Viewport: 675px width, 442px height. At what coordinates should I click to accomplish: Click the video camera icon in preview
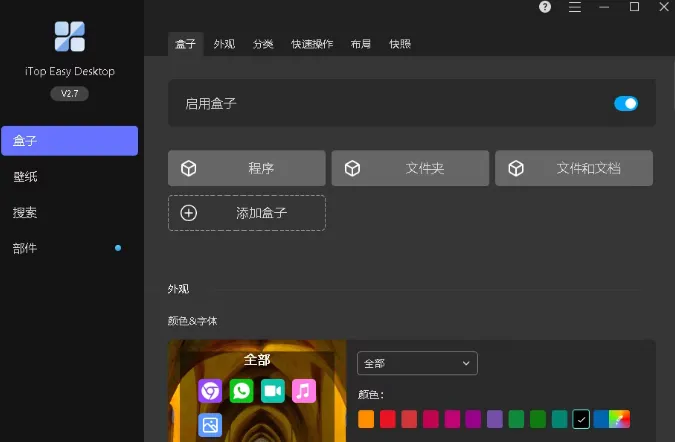click(272, 391)
